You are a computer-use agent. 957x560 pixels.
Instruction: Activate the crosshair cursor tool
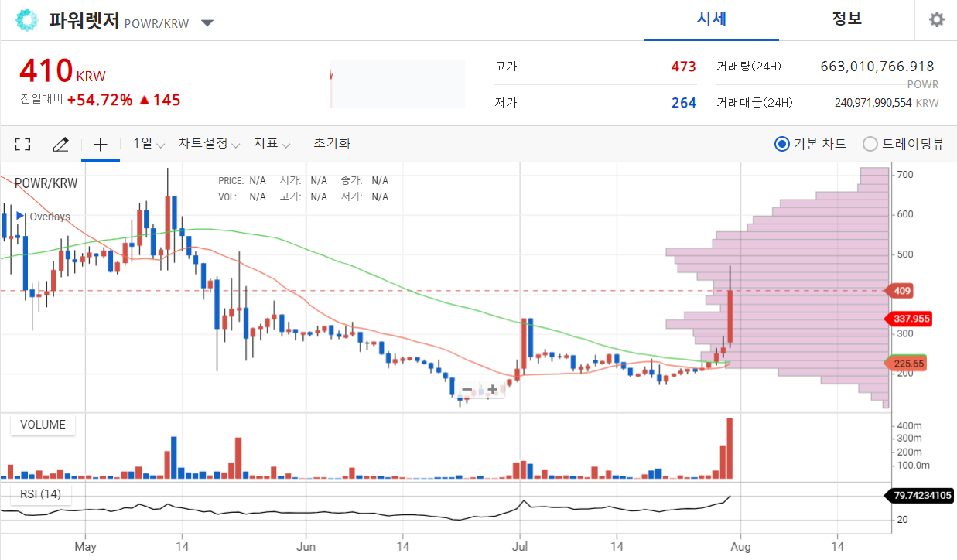101,144
